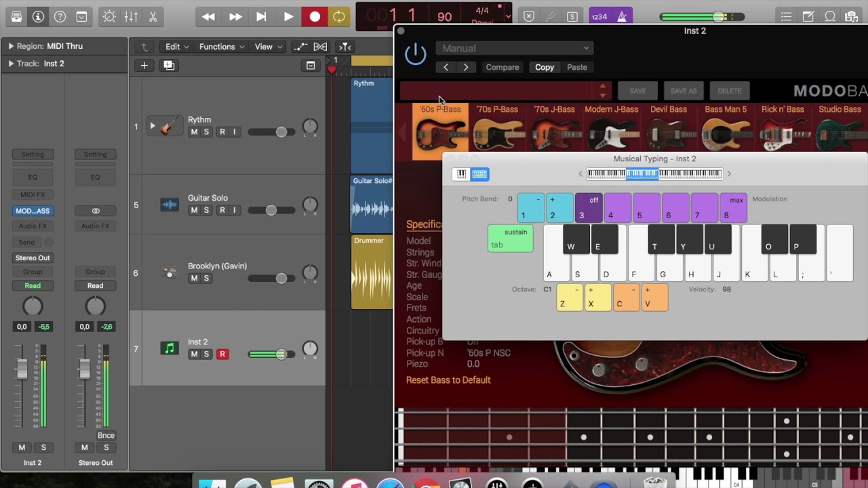Select the Inst 2 track music-note icon
The image size is (868, 488).
(x=170, y=348)
